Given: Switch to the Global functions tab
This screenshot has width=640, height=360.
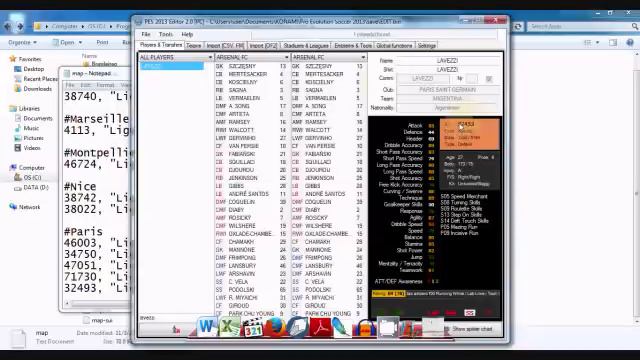Looking at the screenshot, I should click(394, 46).
